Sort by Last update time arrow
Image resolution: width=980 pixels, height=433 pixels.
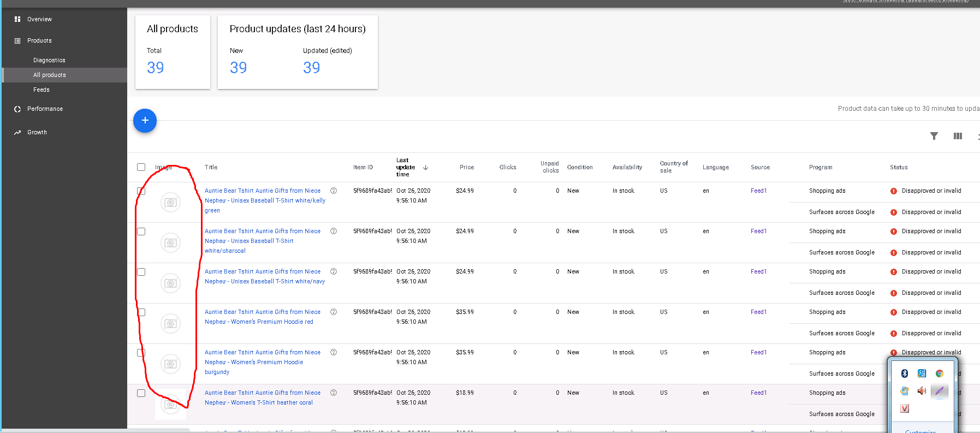[x=425, y=168]
